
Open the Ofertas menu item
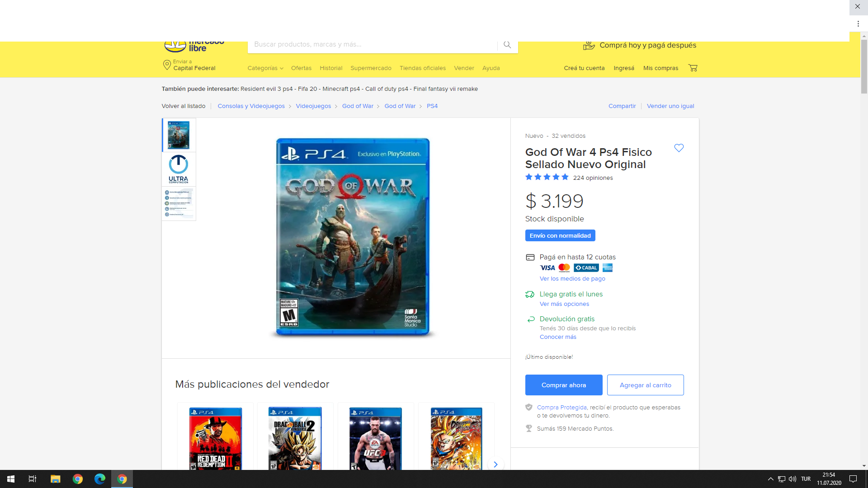click(x=301, y=68)
